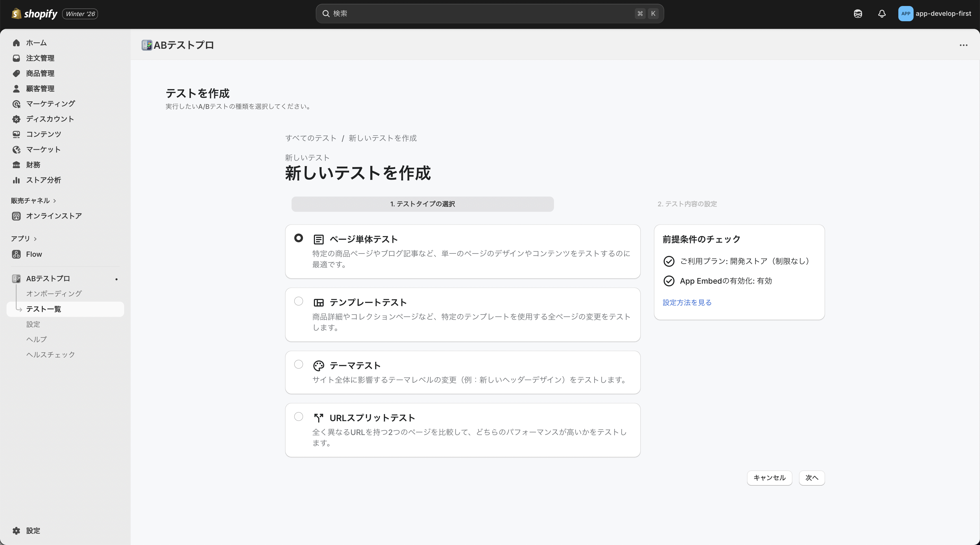
Task: Expand the アプリ section chevron
Action: tap(35, 239)
